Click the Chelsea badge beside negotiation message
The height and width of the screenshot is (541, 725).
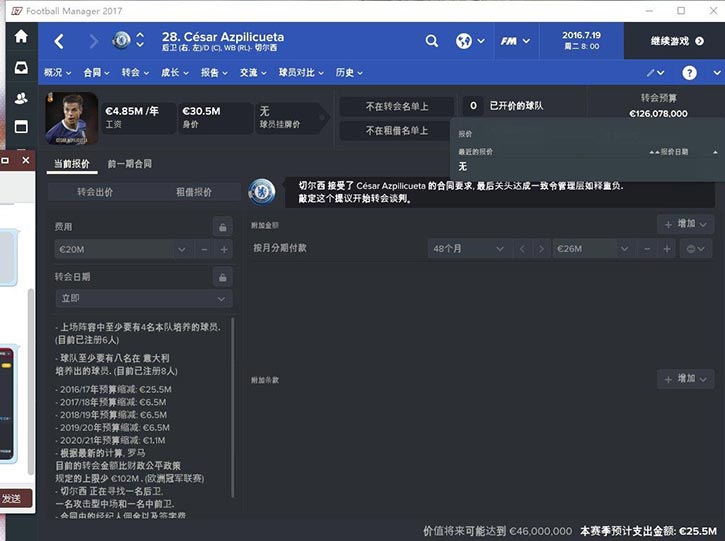tap(262, 192)
